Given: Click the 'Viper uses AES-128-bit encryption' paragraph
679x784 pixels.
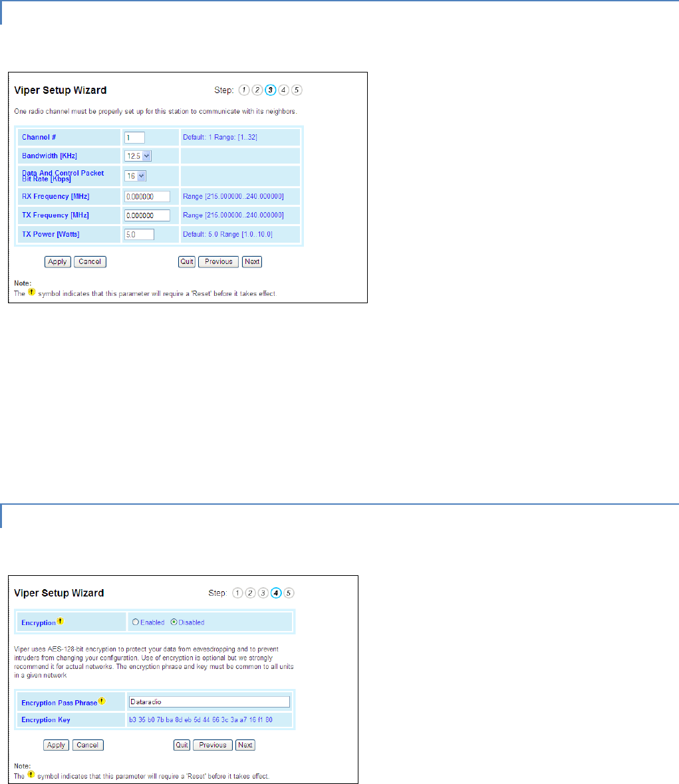Looking at the screenshot, I should tap(154, 662).
